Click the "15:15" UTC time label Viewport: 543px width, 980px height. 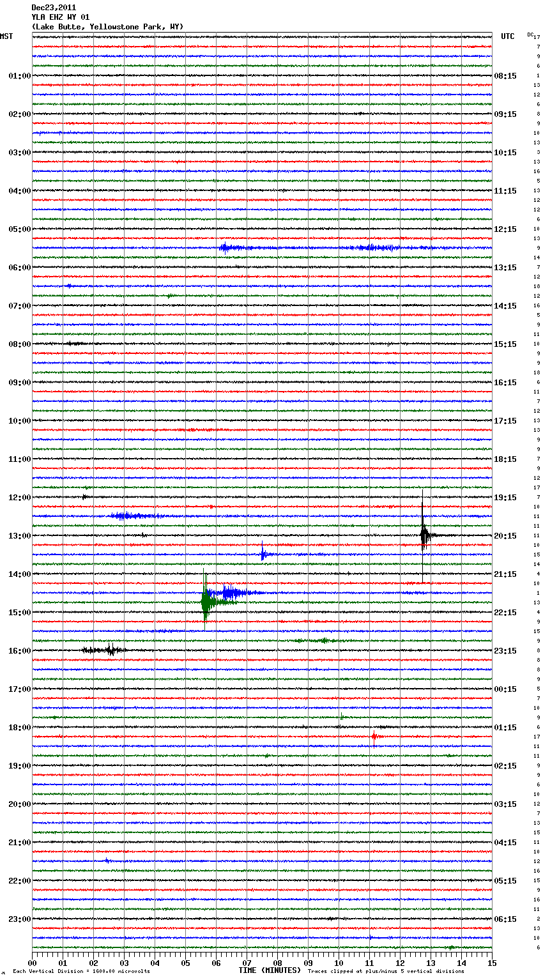(505, 344)
